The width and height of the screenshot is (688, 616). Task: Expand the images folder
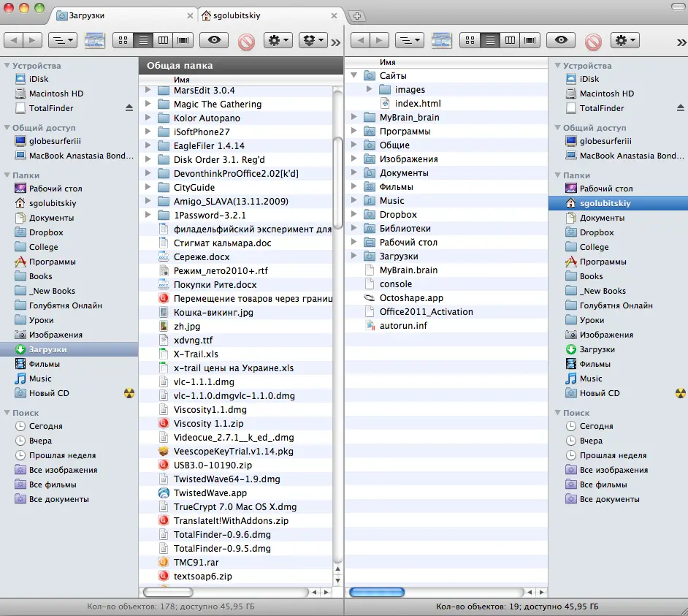(369, 89)
